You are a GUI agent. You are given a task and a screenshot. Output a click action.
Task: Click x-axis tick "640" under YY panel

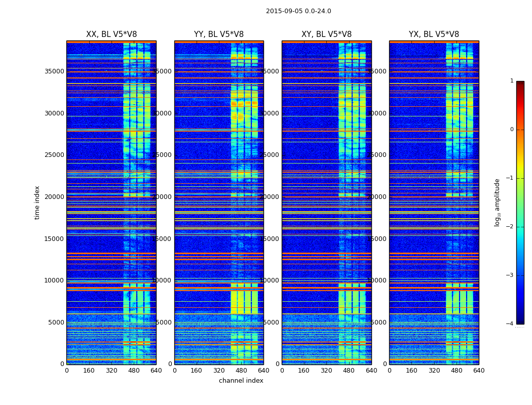pos(263,371)
